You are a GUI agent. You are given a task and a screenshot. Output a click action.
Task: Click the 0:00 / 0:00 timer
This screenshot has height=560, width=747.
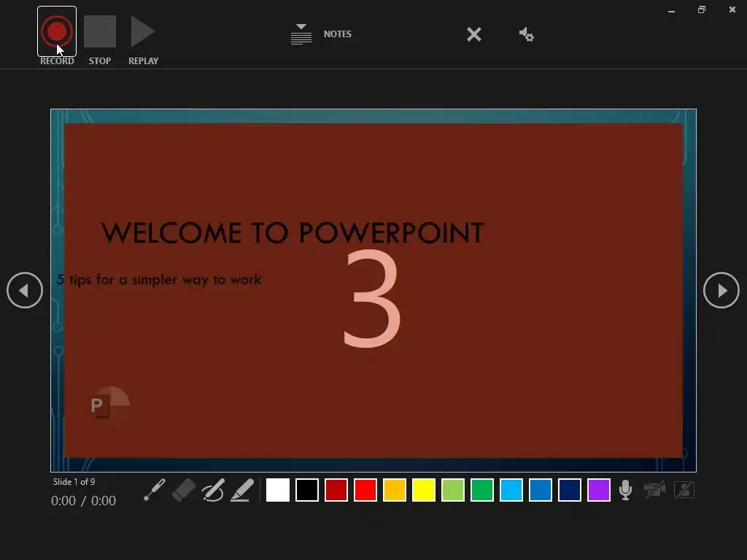coord(83,501)
